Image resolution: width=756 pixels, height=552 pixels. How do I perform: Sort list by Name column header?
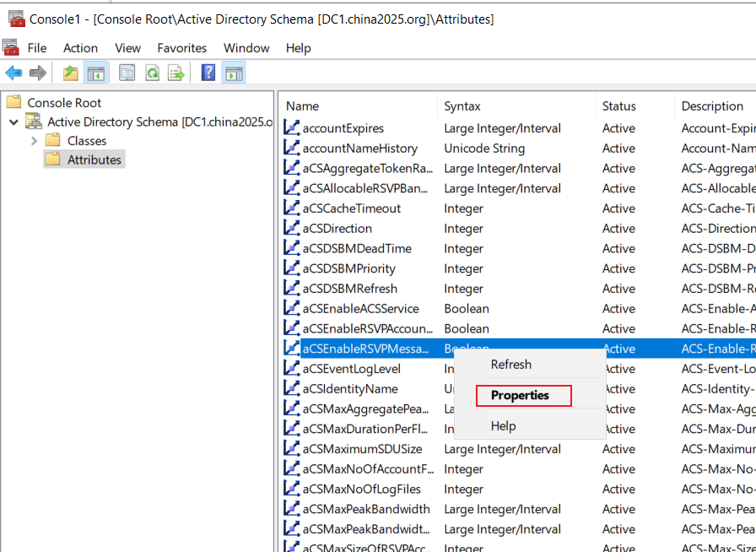click(359, 106)
